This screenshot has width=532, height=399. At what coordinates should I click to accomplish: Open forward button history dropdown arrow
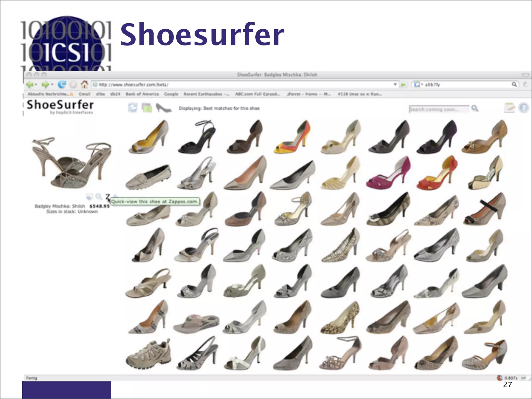[x=52, y=85]
